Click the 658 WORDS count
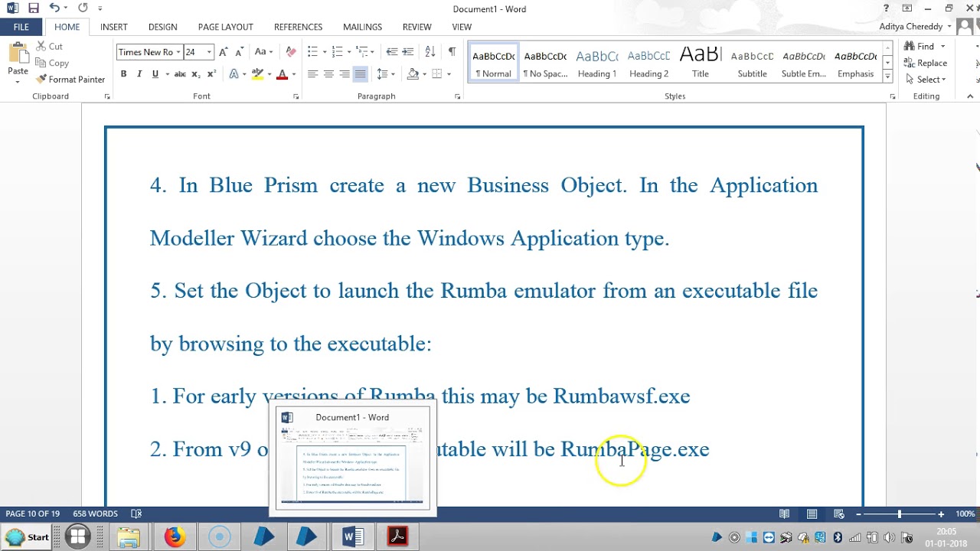Screen dimensions: 980x551 click(96, 514)
